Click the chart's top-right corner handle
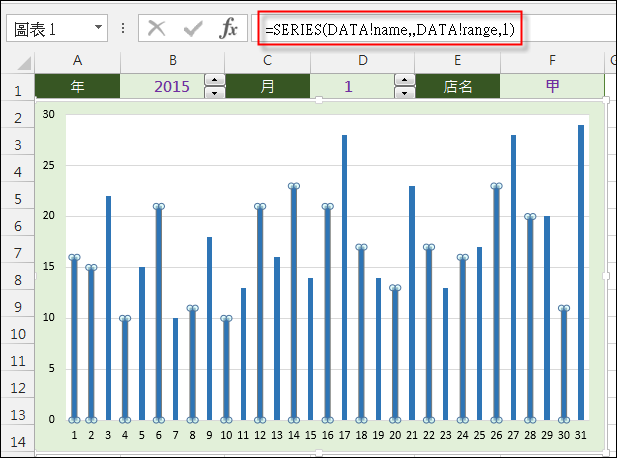The width and height of the screenshot is (617, 458). 606,100
